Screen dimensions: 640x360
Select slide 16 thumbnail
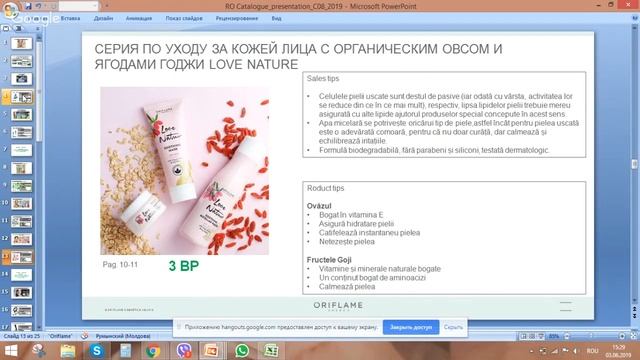click(x=21, y=310)
